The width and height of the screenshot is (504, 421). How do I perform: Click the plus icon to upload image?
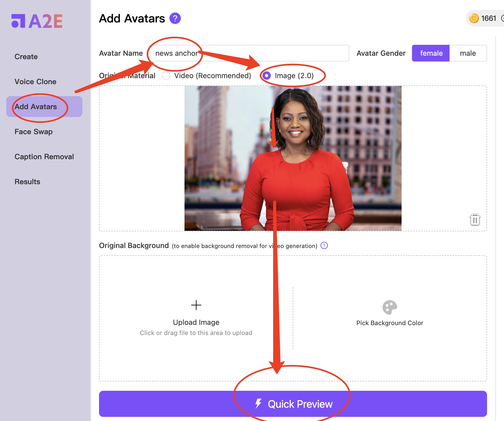coord(196,305)
